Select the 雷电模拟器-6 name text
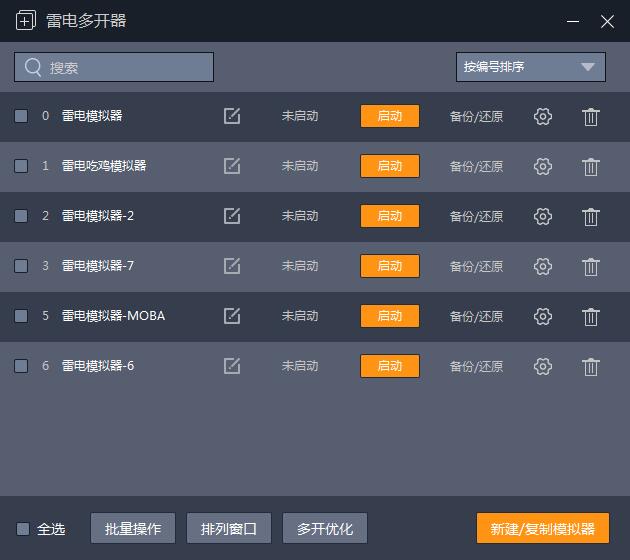The width and height of the screenshot is (630, 560). [x=98, y=366]
